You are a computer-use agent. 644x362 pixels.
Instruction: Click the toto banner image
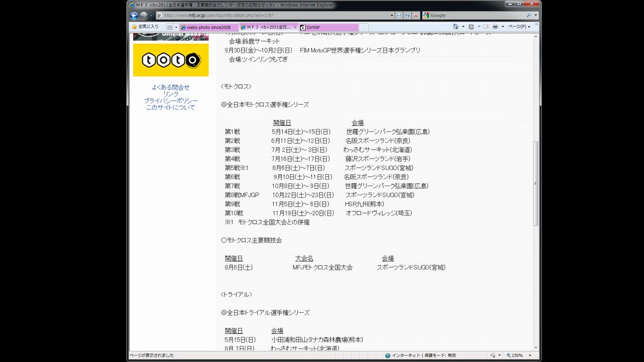point(171,60)
